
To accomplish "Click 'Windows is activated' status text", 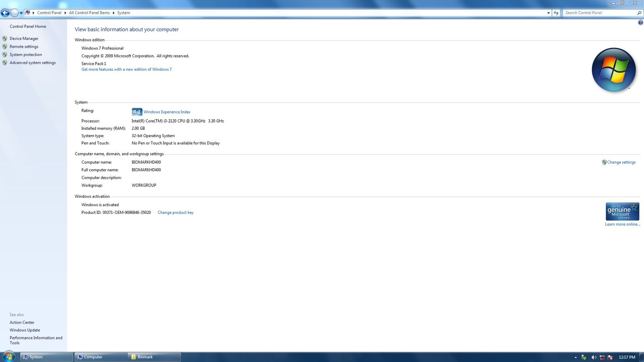I will 100,205.
